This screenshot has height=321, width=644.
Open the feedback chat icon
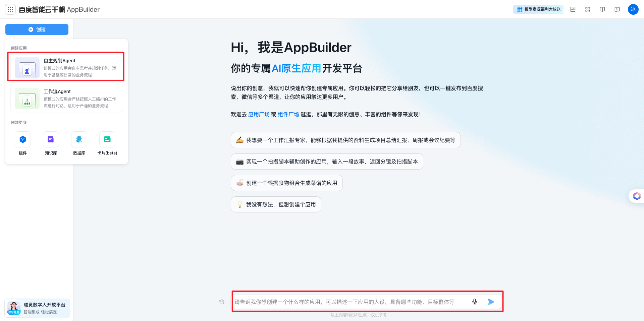(x=617, y=9)
